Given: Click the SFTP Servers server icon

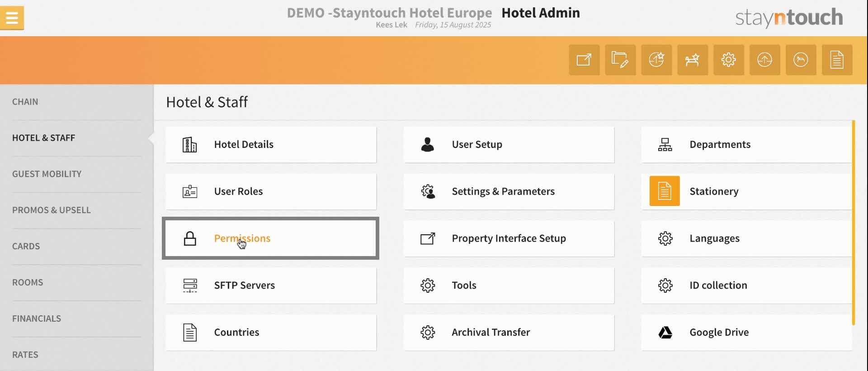Looking at the screenshot, I should (x=190, y=285).
